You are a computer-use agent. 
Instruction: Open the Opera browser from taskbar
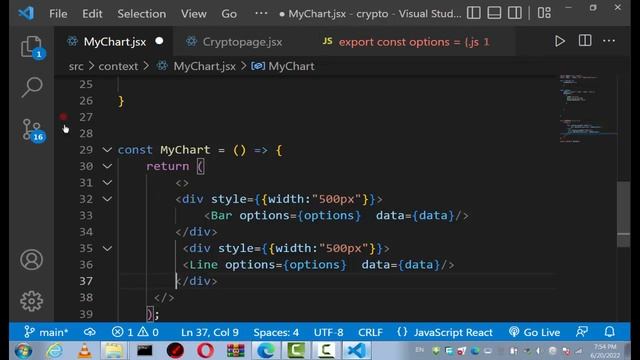coord(205,351)
